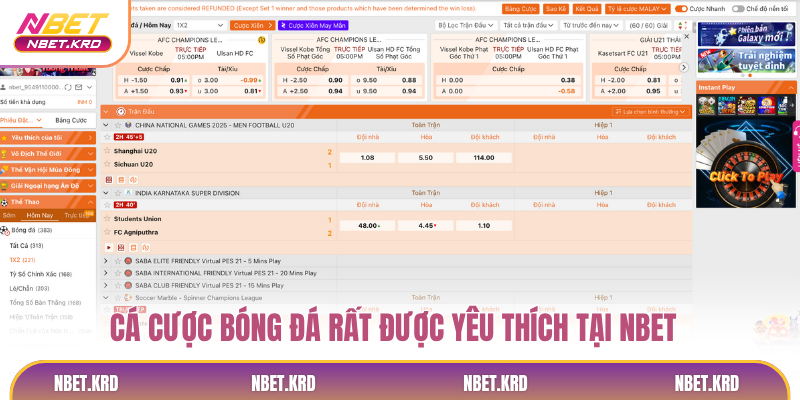Star the Shanghai U20 team
This screenshot has height=400, width=800.
107,151
